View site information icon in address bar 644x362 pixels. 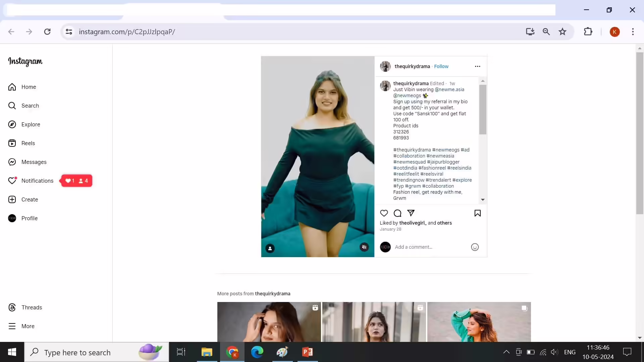pyautogui.click(x=69, y=32)
